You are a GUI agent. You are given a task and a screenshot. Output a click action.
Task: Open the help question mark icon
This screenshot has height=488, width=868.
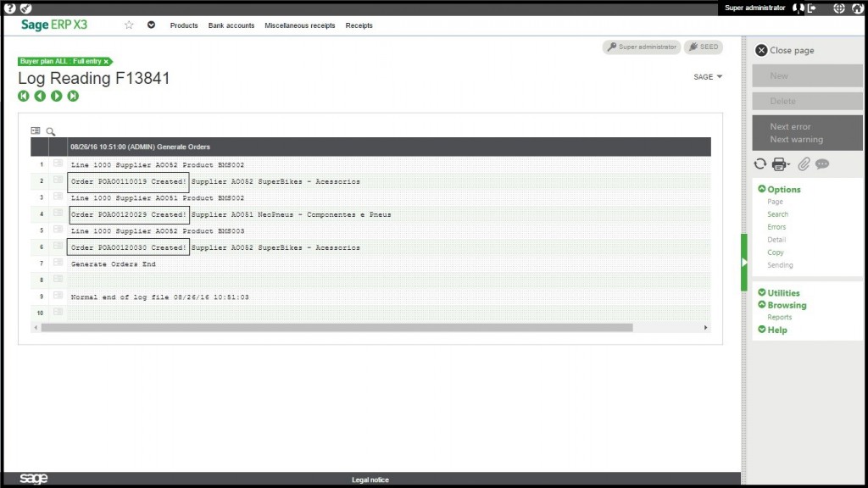[9, 8]
